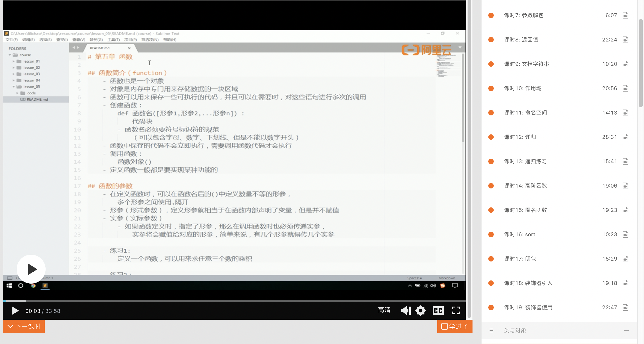
Task: Mark lesson as learned 学过了
Action: tap(455, 326)
